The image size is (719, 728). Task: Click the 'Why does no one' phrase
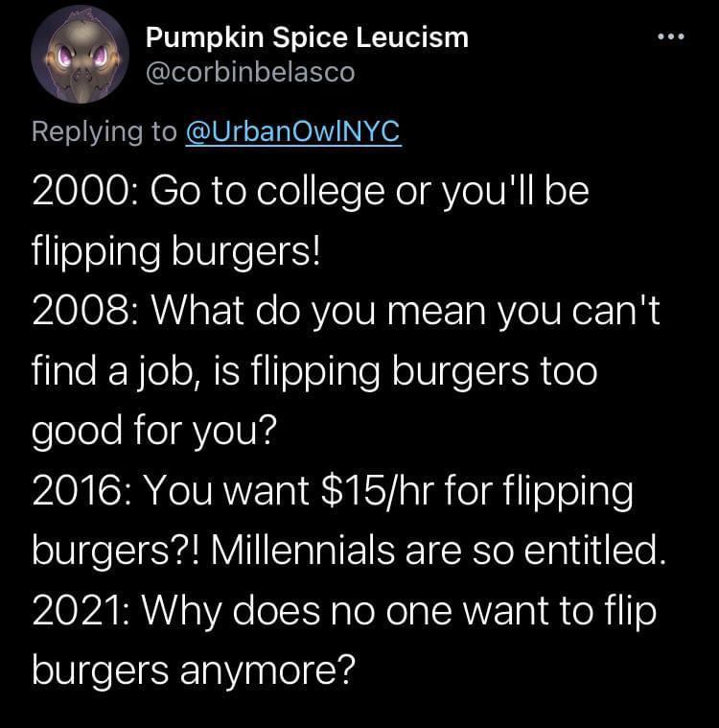pos(296,612)
